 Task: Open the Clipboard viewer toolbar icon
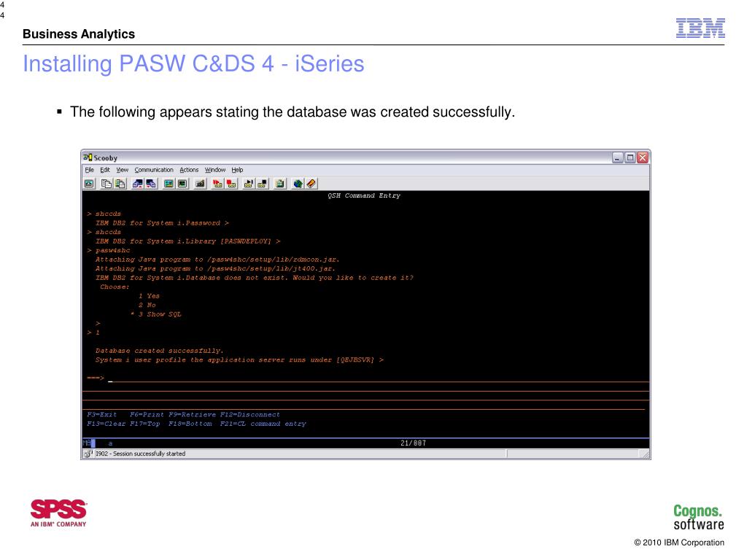[x=280, y=183]
